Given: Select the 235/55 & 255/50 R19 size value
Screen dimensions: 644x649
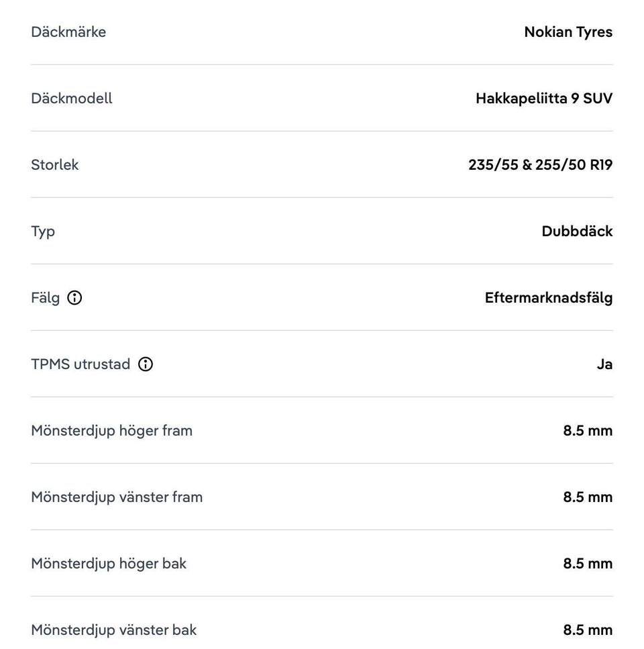Looking at the screenshot, I should pos(540,164).
